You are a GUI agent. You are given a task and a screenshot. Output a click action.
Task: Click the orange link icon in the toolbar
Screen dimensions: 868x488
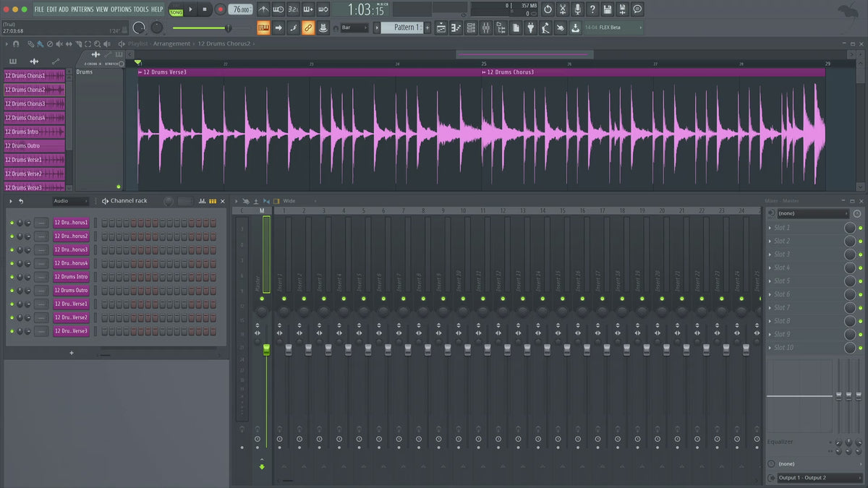[308, 27]
